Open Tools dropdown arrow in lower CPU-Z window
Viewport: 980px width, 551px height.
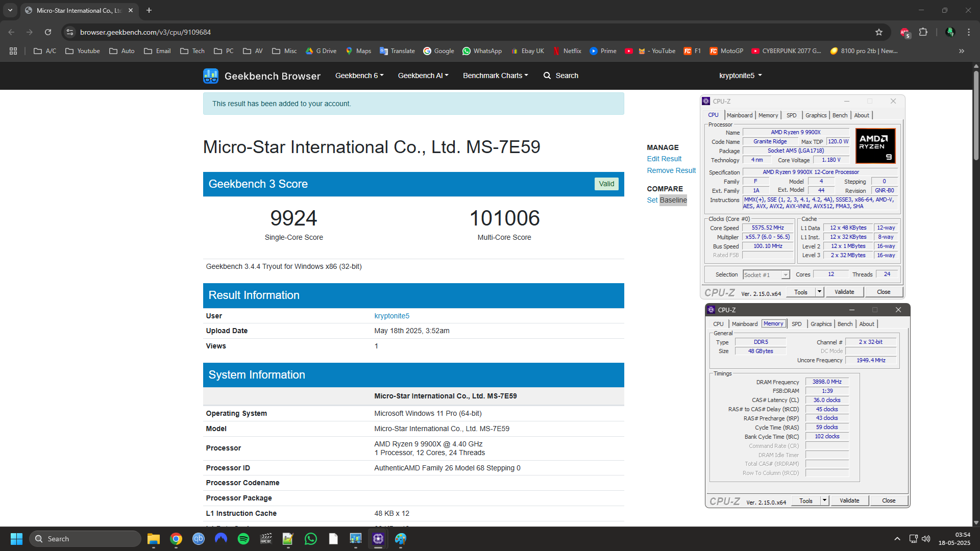point(824,500)
